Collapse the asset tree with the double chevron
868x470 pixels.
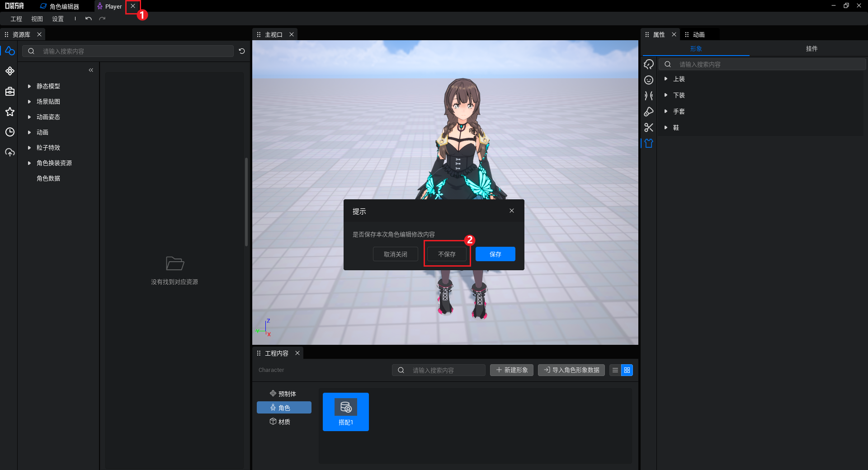(91, 70)
